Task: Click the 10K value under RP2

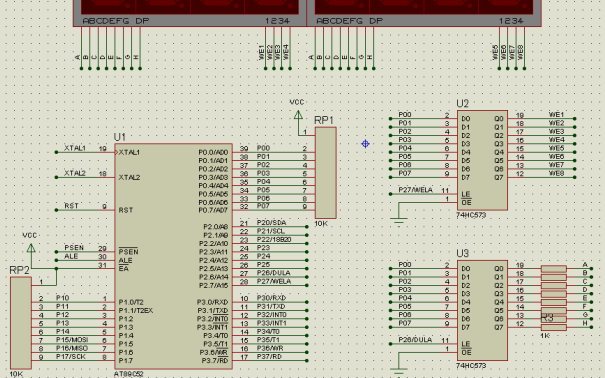Action: click(16, 374)
